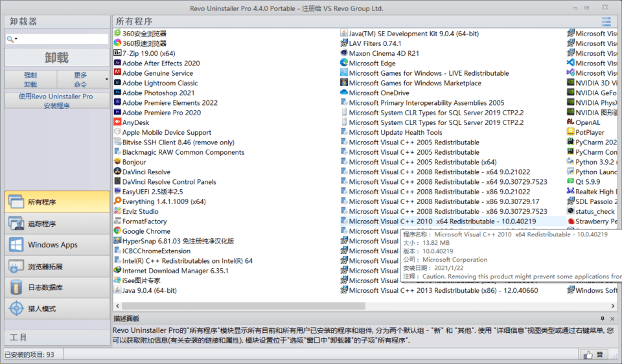Open the Windows Apps module
This screenshot has height=364, width=622.
pyautogui.click(x=57, y=245)
